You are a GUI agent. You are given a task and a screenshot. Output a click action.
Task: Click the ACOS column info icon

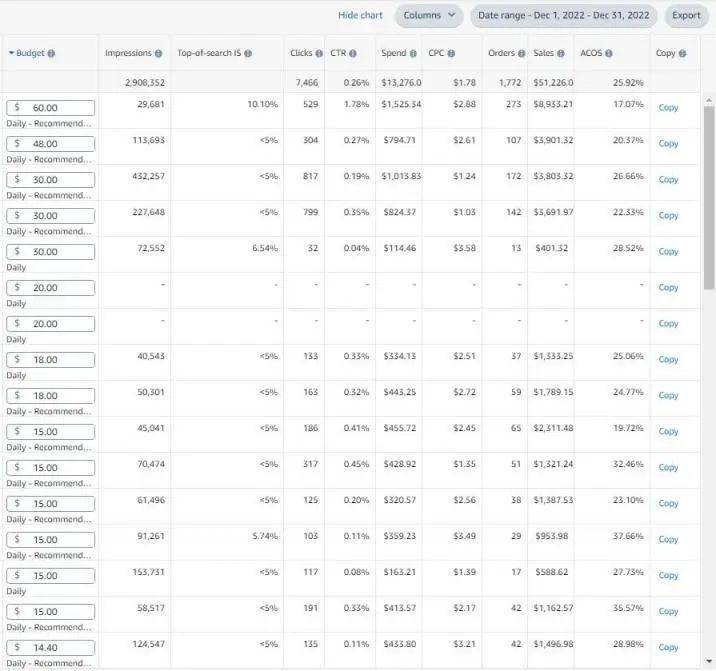pyautogui.click(x=609, y=53)
